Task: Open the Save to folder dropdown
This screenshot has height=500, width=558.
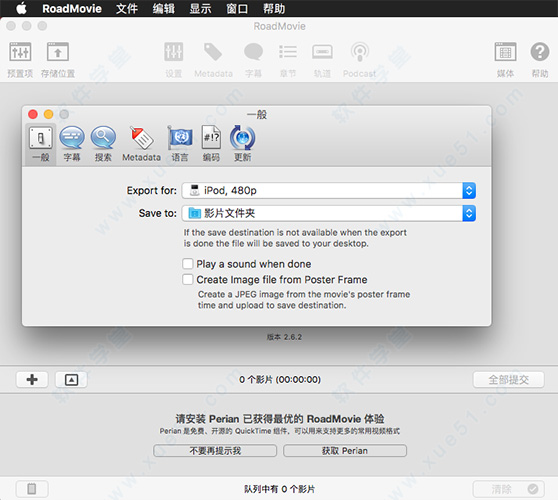Action: (329, 213)
